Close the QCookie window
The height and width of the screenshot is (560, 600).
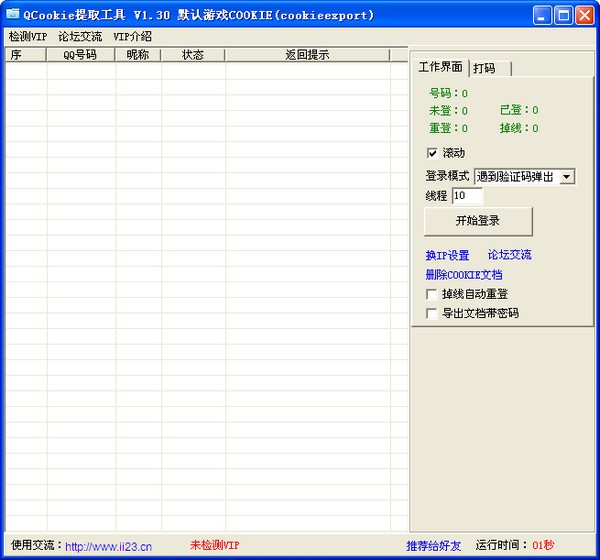tap(585, 15)
